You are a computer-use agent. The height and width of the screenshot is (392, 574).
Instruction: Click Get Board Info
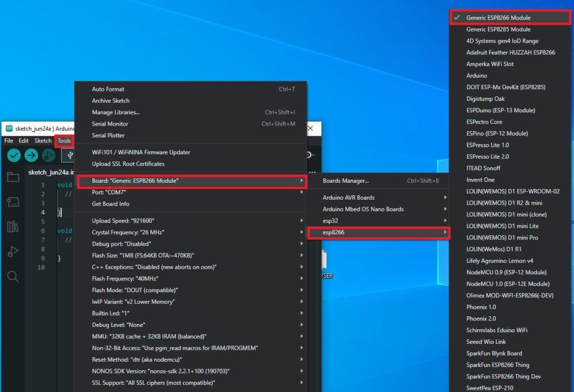click(x=110, y=204)
